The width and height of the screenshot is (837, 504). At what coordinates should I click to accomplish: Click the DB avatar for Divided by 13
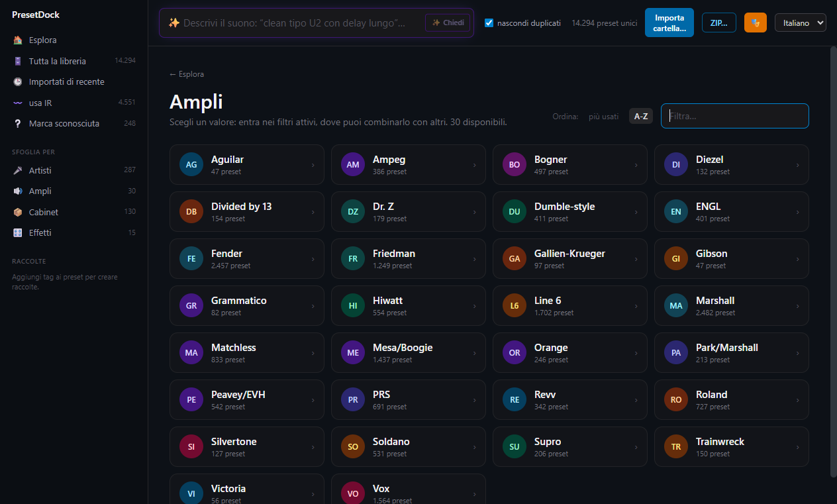point(191,212)
